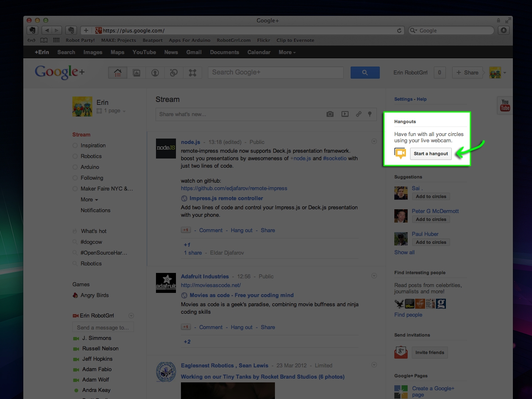
Task: Expand the More circles list in sidebar
Action: (x=89, y=199)
